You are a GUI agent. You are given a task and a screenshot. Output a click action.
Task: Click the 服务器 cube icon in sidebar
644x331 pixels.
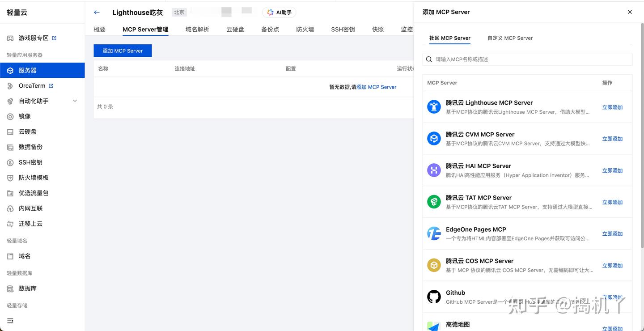10,71
